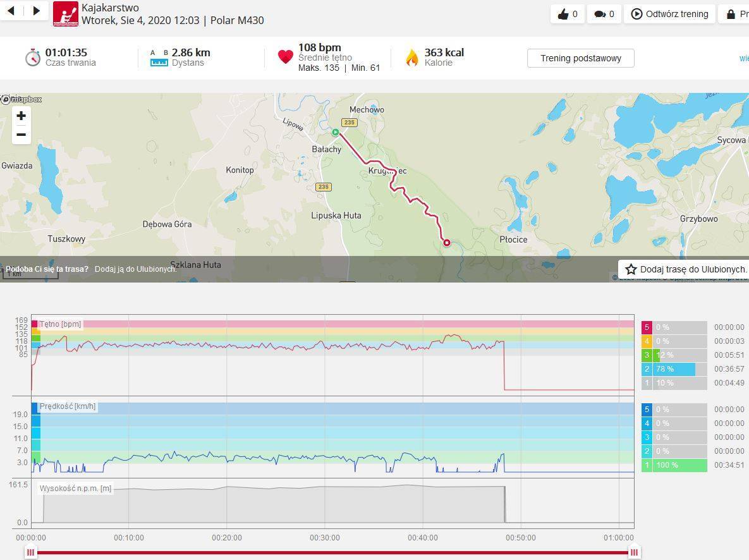Click the red kayaking sport icon
Image resolution: width=749 pixels, height=560 pixels.
pyautogui.click(x=65, y=14)
